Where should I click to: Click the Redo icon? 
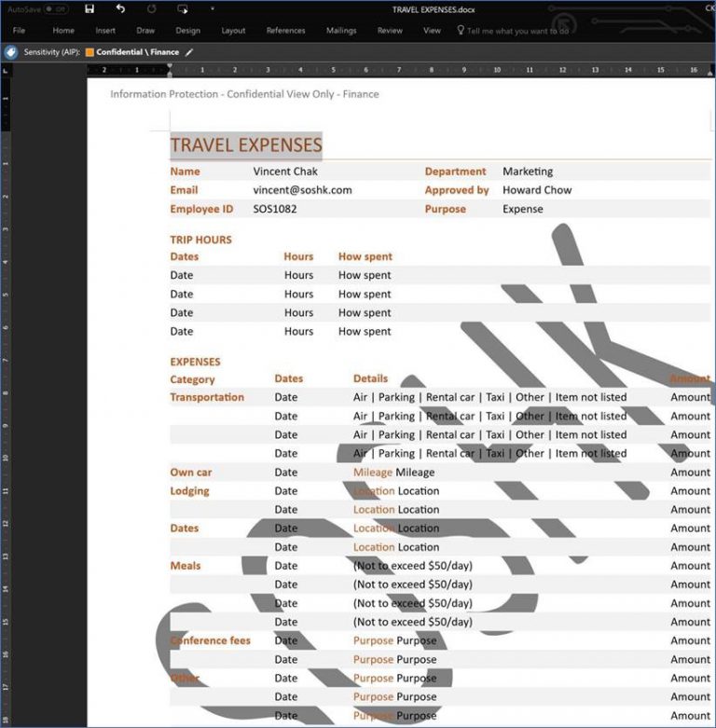(x=151, y=8)
